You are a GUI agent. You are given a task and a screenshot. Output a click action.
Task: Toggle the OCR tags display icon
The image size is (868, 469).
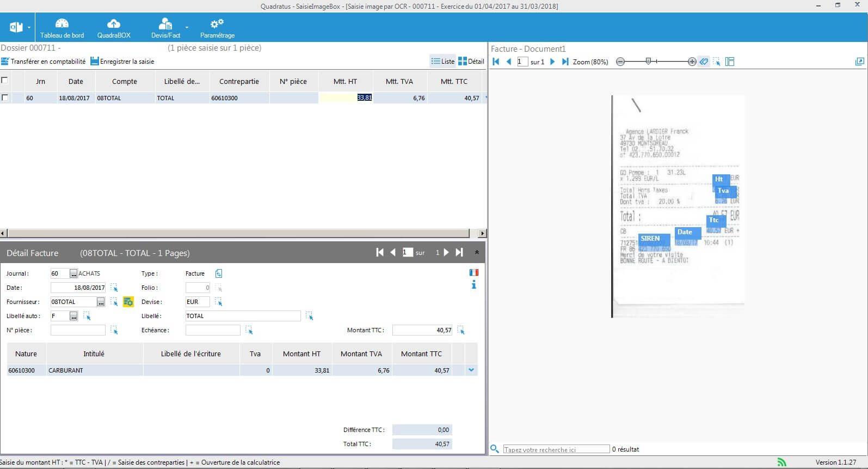pyautogui.click(x=704, y=62)
